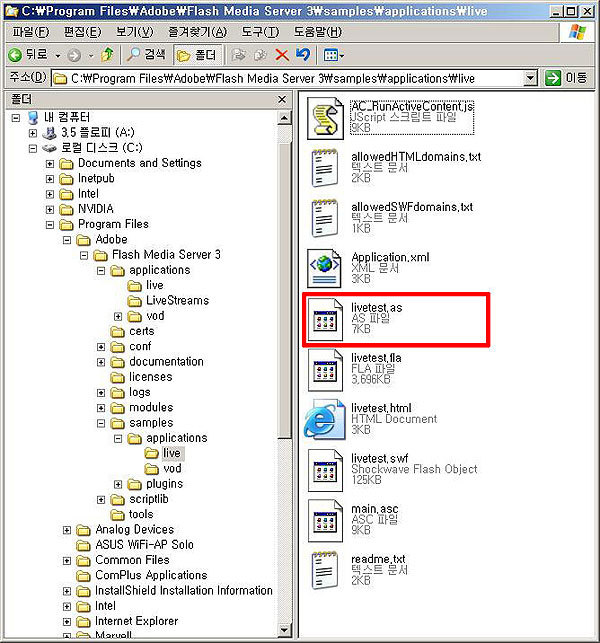The width and height of the screenshot is (600, 643).
Task: Click folder tree scrollbar down arrow
Action: [284, 629]
